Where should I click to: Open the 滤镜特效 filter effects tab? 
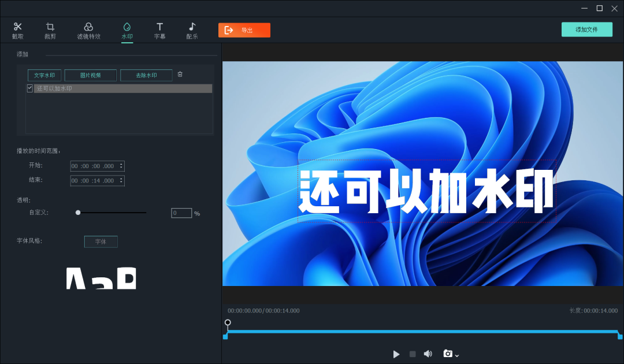click(88, 31)
